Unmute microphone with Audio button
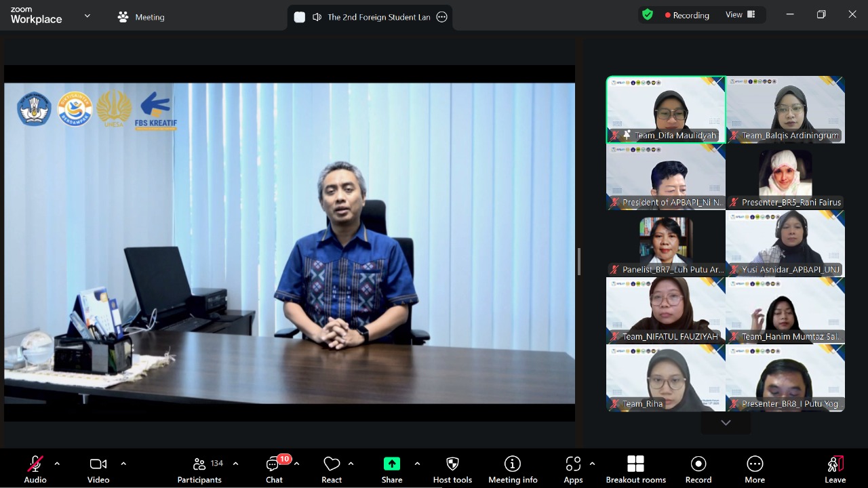This screenshot has height=488, width=868. [x=35, y=469]
